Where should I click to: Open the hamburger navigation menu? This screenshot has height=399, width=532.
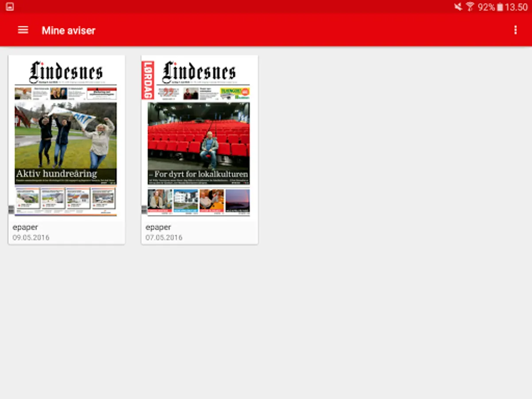[23, 30]
